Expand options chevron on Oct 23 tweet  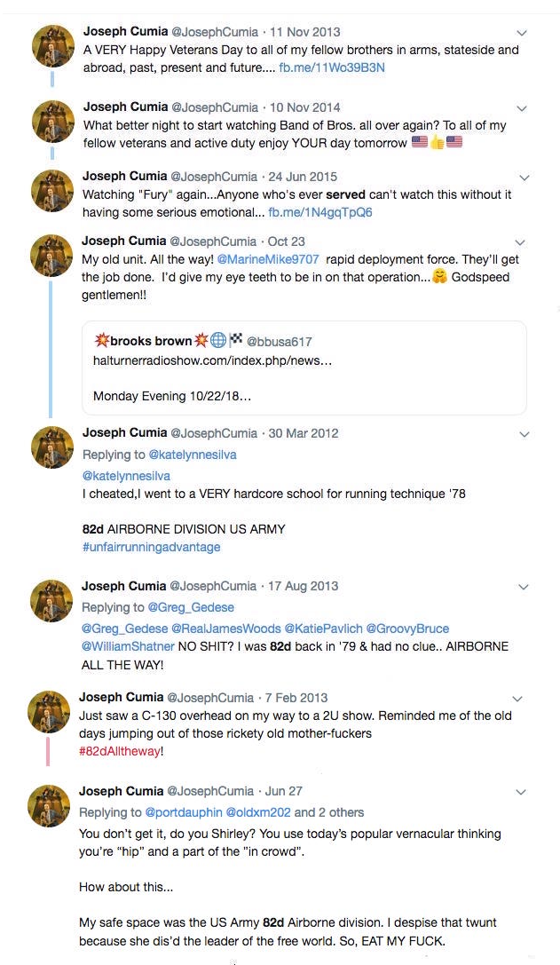coord(522,242)
